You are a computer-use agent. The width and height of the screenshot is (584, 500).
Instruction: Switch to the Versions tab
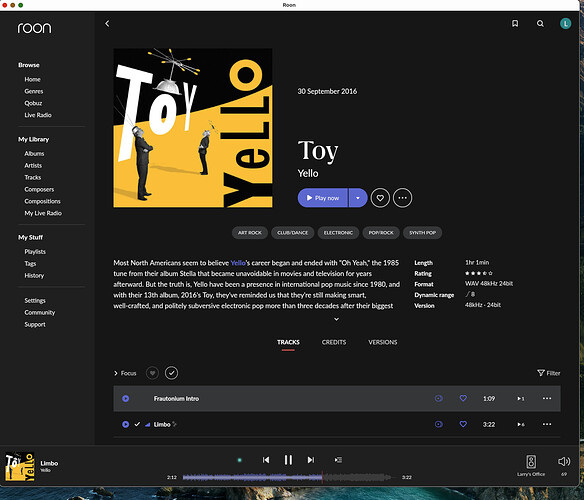click(383, 342)
